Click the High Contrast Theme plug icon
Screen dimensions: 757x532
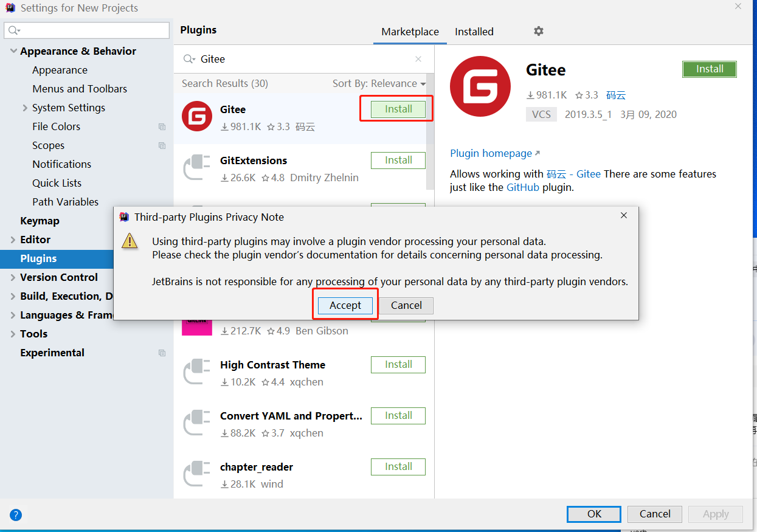coord(197,371)
